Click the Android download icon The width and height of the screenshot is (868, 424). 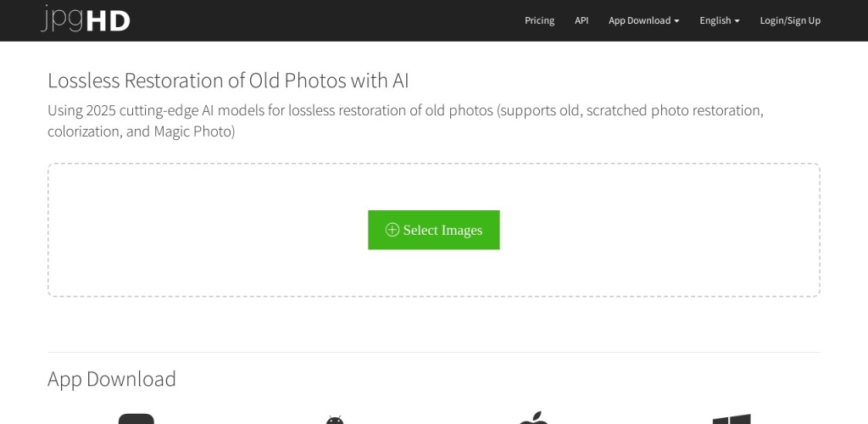pyautogui.click(x=335, y=420)
